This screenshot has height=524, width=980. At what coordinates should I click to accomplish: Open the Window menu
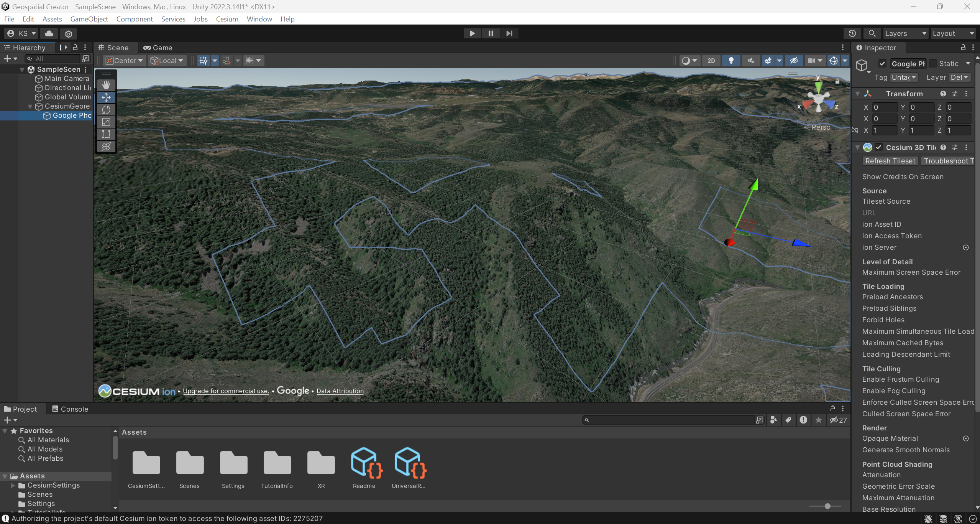[259, 19]
